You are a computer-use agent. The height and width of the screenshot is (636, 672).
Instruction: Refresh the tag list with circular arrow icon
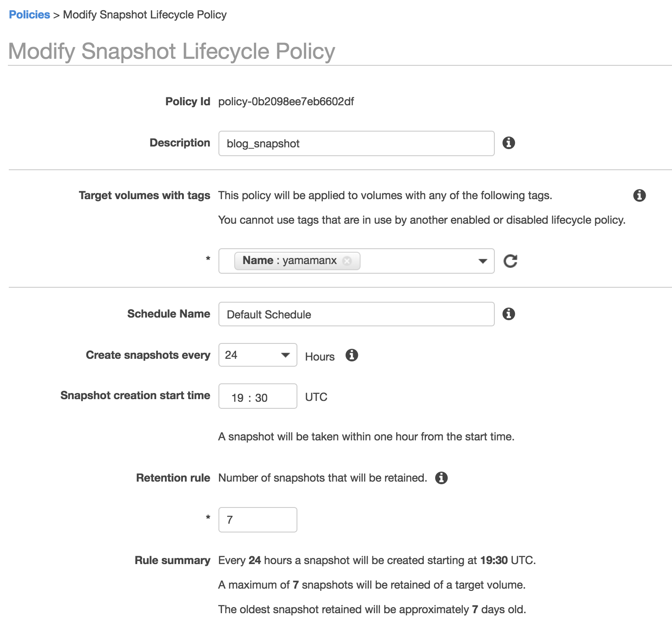click(x=510, y=261)
